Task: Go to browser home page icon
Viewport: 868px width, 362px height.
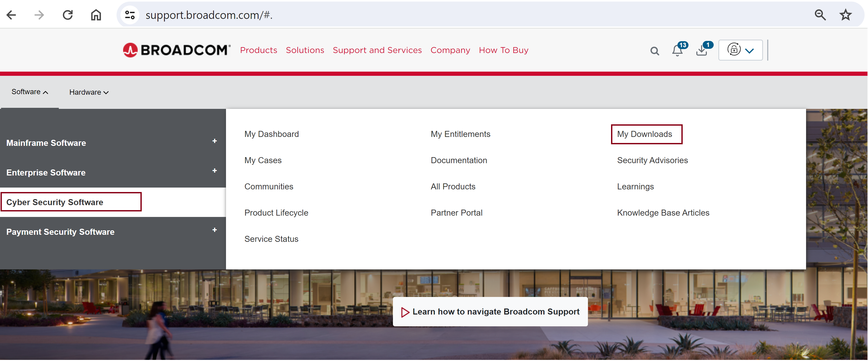Action: tap(96, 15)
